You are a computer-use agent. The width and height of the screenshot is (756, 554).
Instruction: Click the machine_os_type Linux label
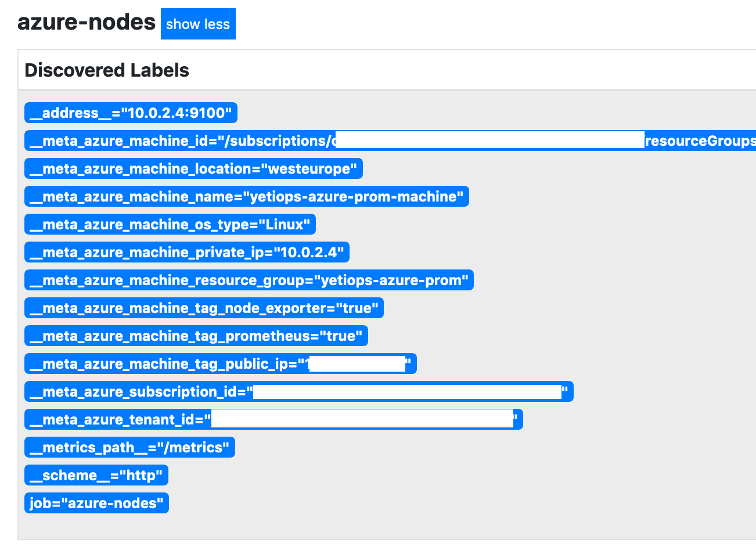170,224
